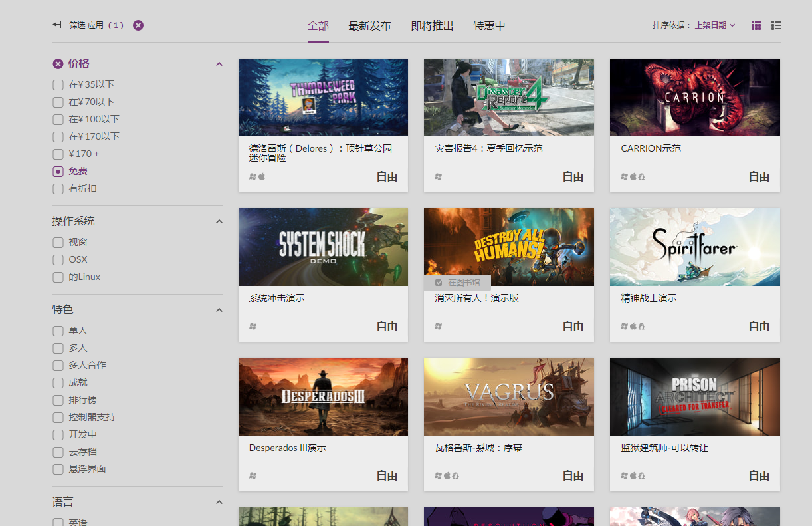812x526 pixels.
Task: Remove the 价格 filter with its X icon
Action: pos(58,64)
